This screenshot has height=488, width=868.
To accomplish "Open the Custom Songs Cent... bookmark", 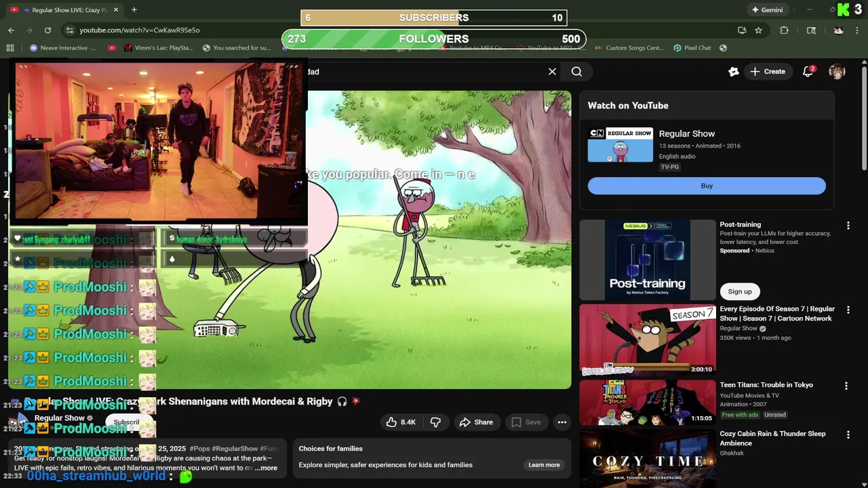I will (629, 47).
